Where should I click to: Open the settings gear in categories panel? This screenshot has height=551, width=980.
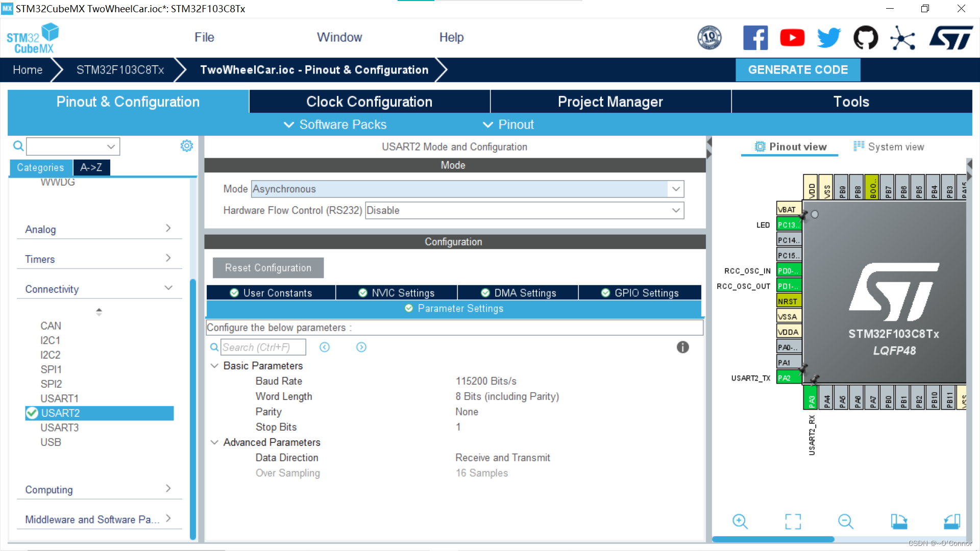point(187,146)
